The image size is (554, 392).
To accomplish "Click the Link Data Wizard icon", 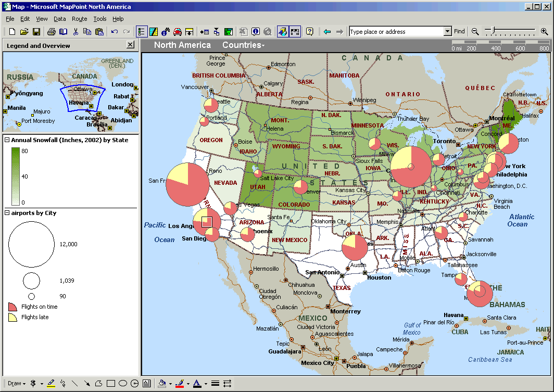I will (x=217, y=32).
